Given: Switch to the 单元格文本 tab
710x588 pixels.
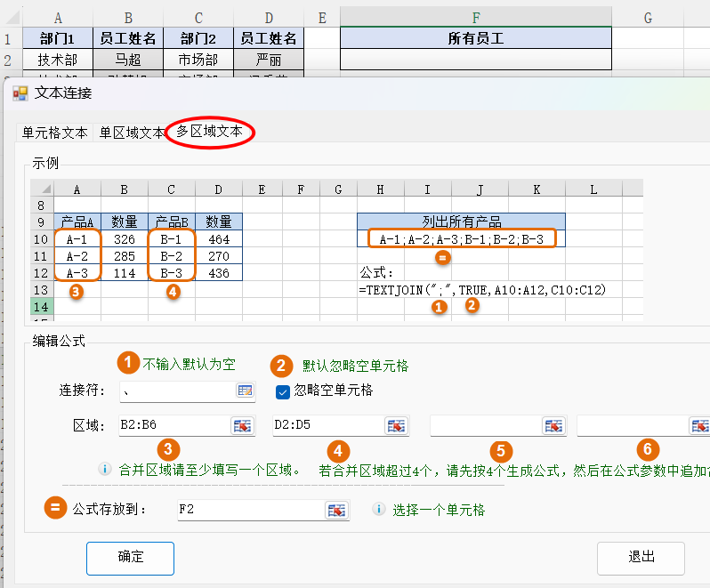Looking at the screenshot, I should (55, 133).
